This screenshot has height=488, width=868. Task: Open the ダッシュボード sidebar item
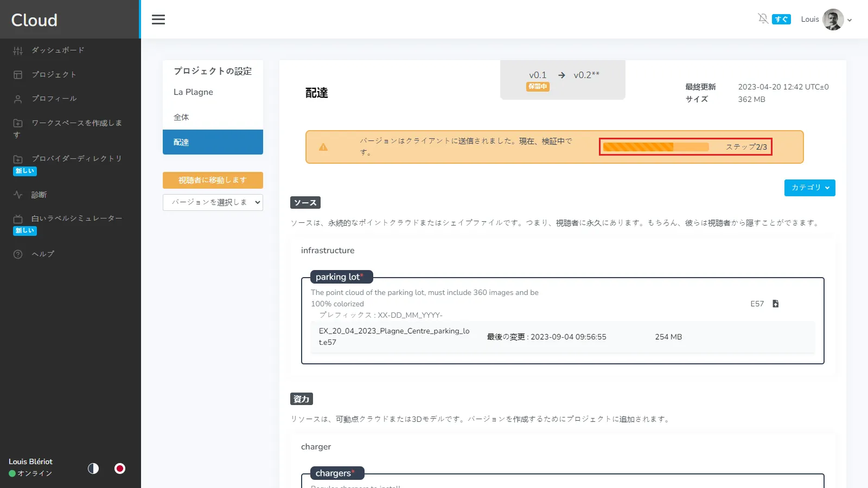pyautogui.click(x=58, y=50)
